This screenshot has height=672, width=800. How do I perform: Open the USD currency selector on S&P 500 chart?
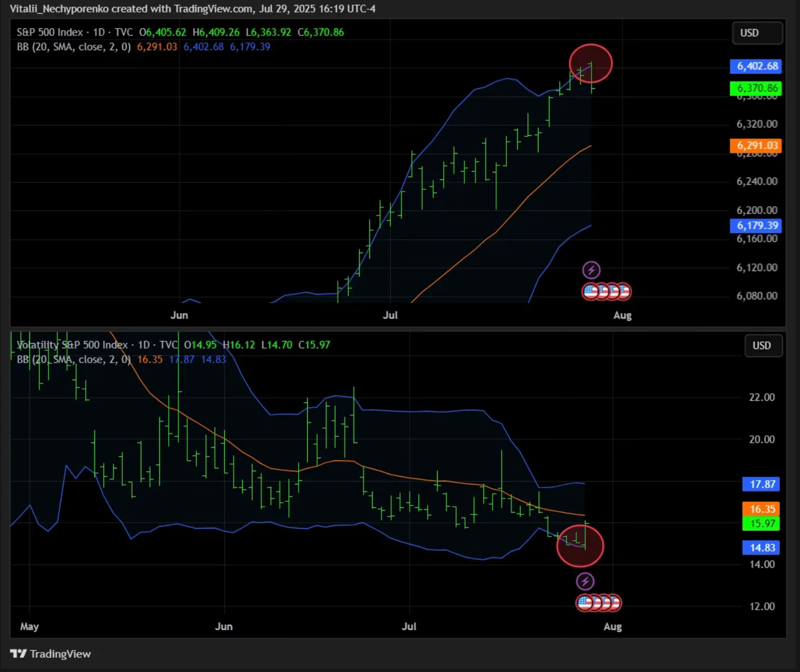point(757,33)
